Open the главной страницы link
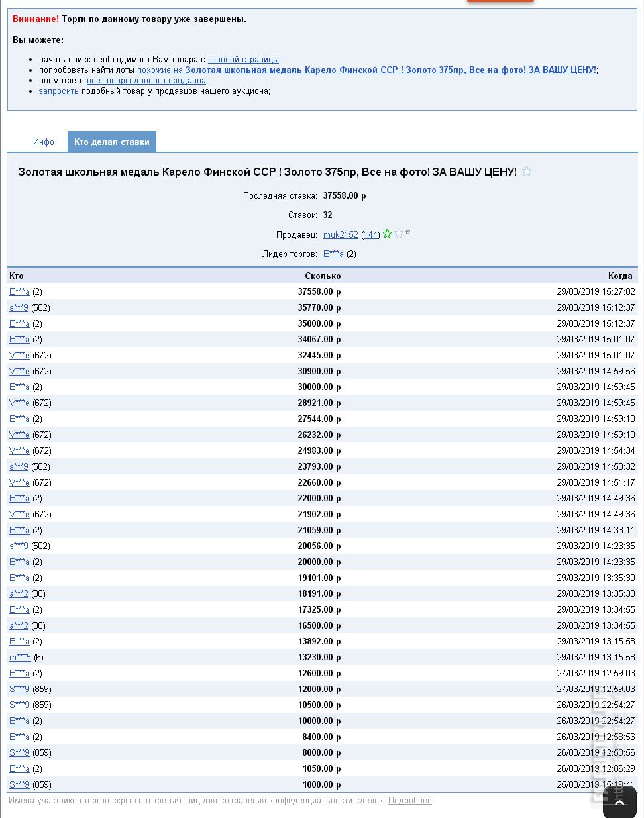The width and height of the screenshot is (644, 818). [244, 60]
